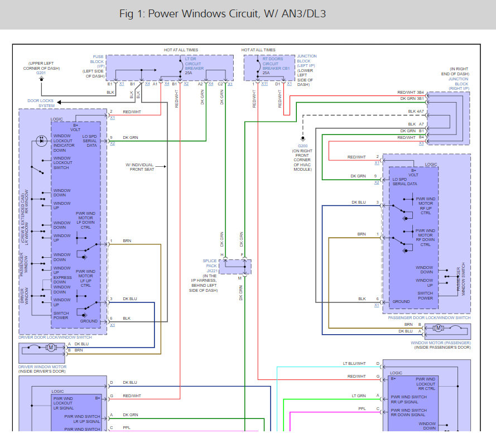Click the X2 connector link beside fuse block B1

click(186, 84)
